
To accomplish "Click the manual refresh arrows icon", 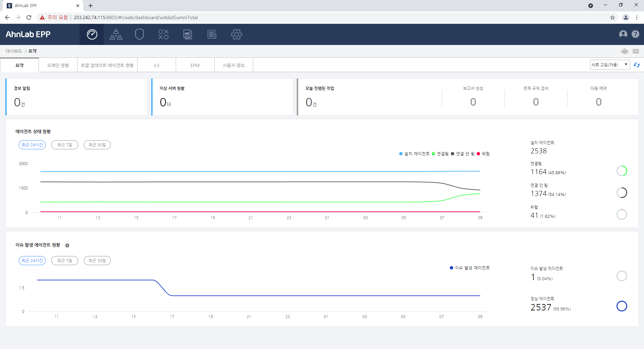I will (637, 65).
